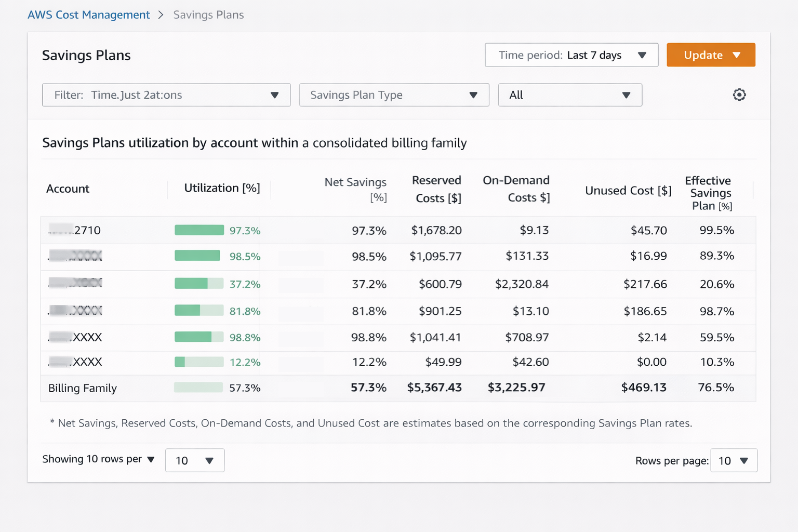
Task: Click the $708.97 on-demand cost cell
Action: tap(527, 337)
